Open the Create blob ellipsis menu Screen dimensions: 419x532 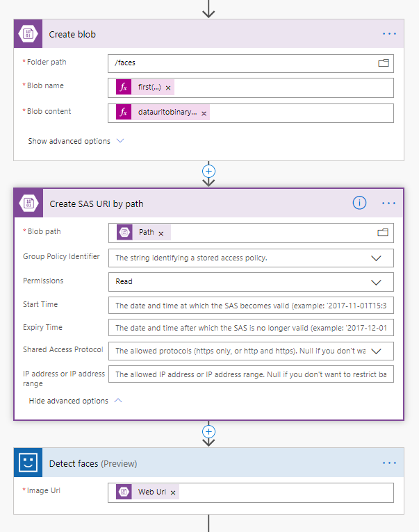pyautogui.click(x=389, y=33)
